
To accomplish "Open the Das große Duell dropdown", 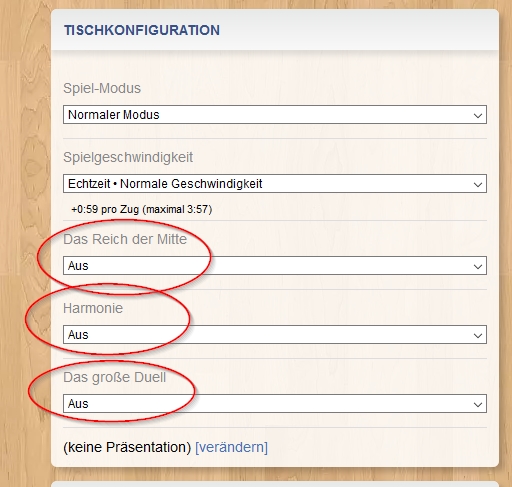I will [x=275, y=404].
